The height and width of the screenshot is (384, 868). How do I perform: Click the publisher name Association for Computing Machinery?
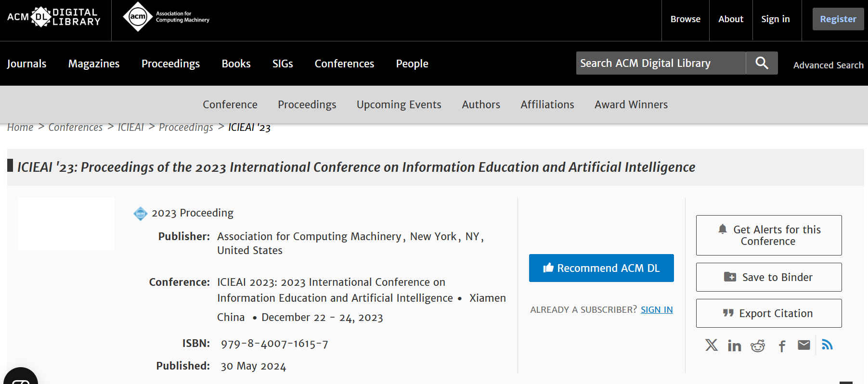click(309, 236)
